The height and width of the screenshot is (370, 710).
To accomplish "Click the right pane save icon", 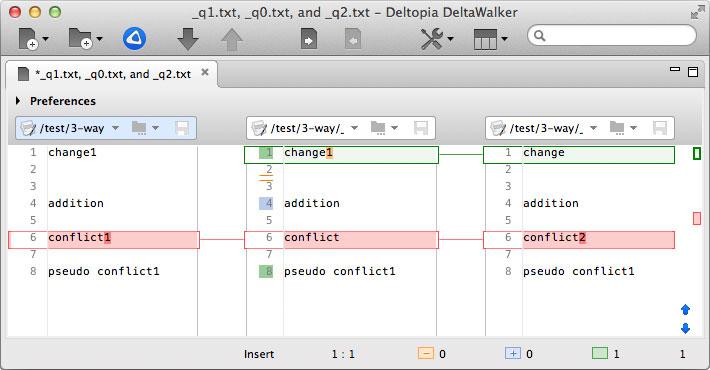I will tap(660, 128).
